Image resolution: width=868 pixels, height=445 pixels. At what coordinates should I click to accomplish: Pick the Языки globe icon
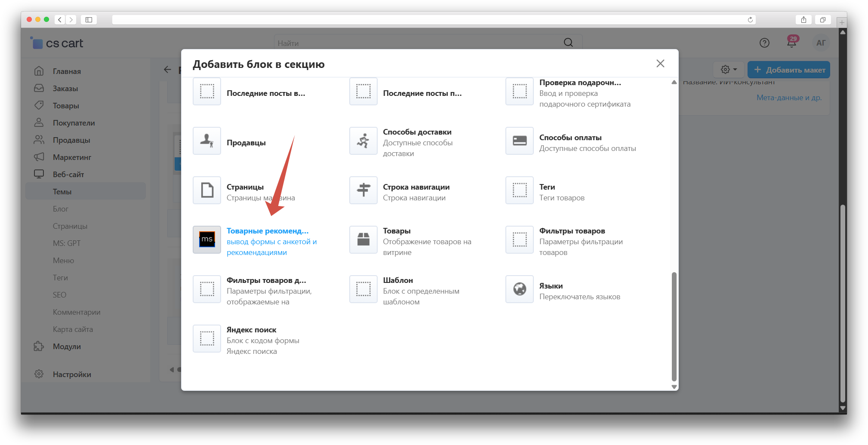pos(519,289)
